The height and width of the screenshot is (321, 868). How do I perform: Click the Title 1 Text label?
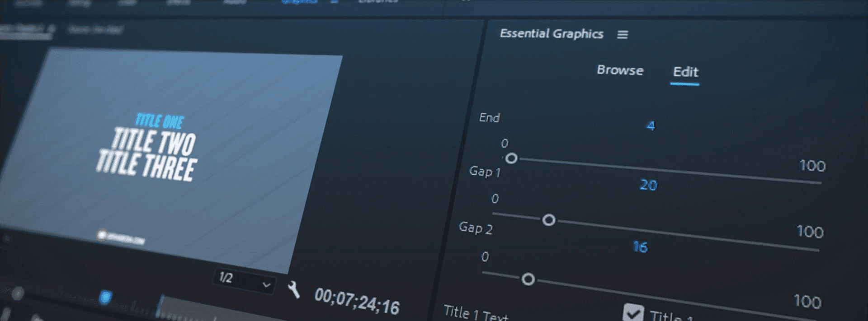click(476, 313)
